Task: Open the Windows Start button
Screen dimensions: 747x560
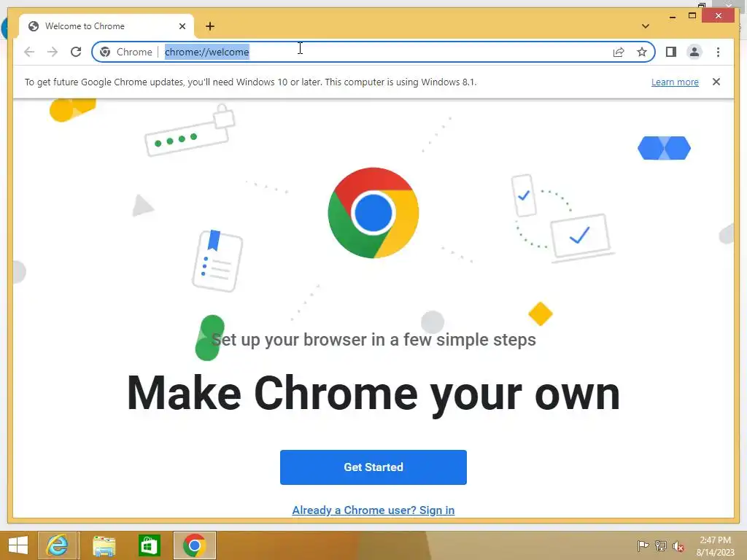Action: [18, 545]
